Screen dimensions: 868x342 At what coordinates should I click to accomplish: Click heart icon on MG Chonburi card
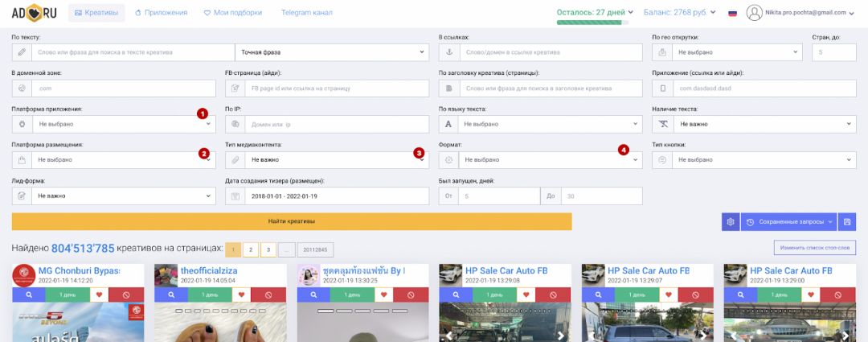tap(99, 295)
